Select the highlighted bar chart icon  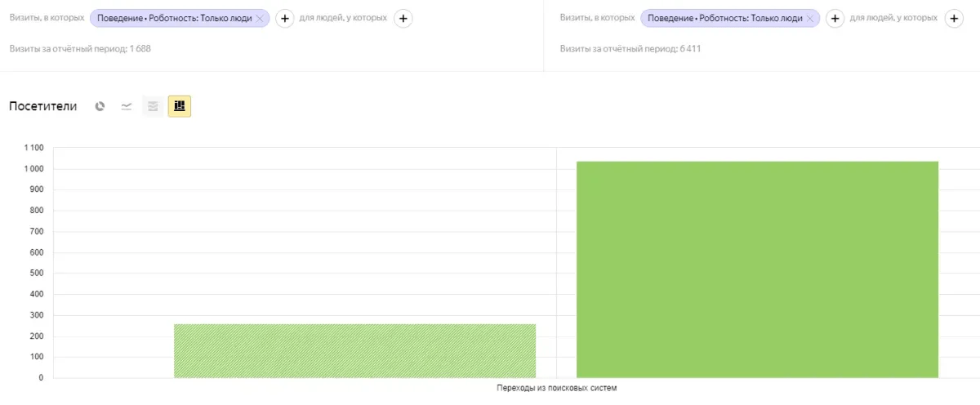point(180,106)
